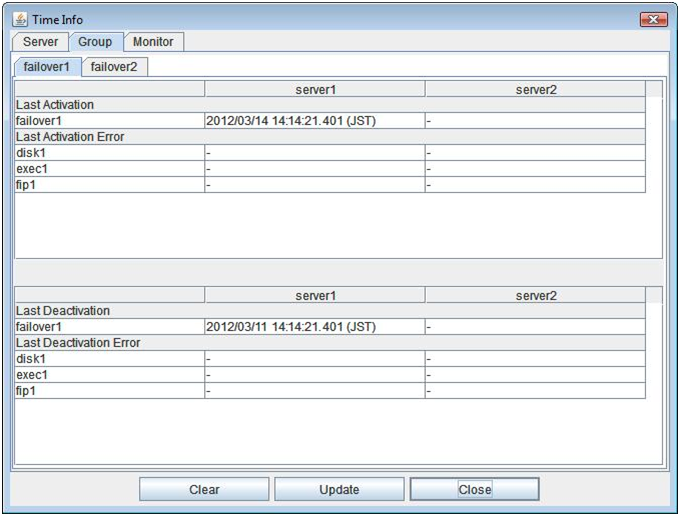The width and height of the screenshot is (680, 516).
Task: Click the server2 column header in the deactivation table
Action: (x=535, y=296)
